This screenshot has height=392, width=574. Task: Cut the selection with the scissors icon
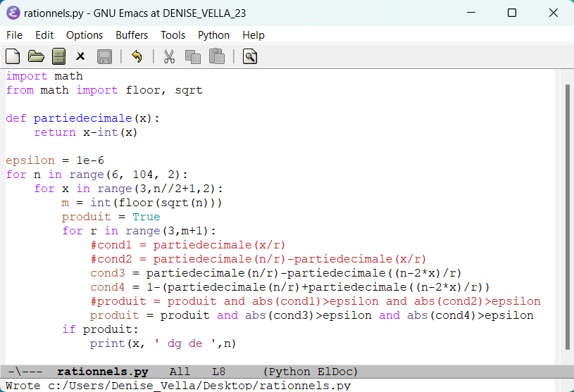(169, 56)
